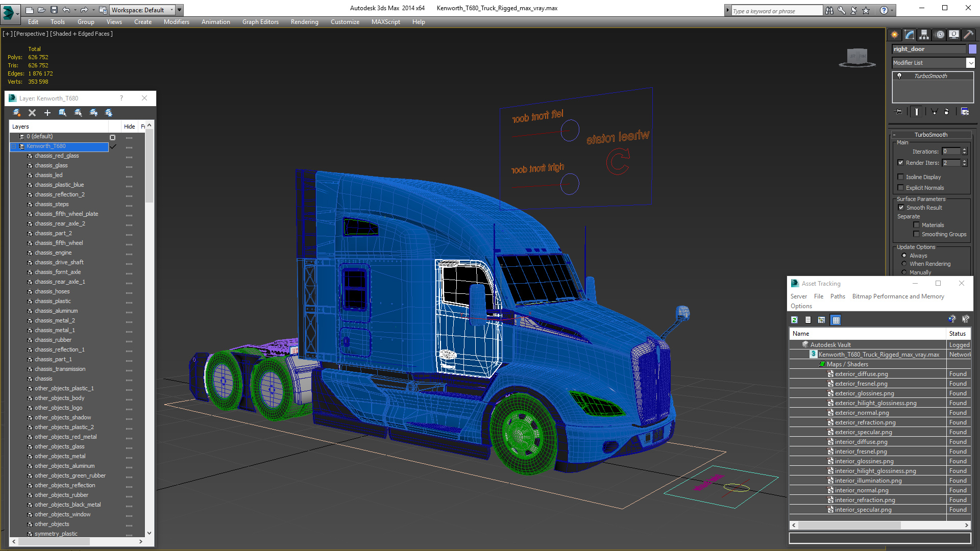
Task: Click the Hide column header in Layers
Action: 130,127
